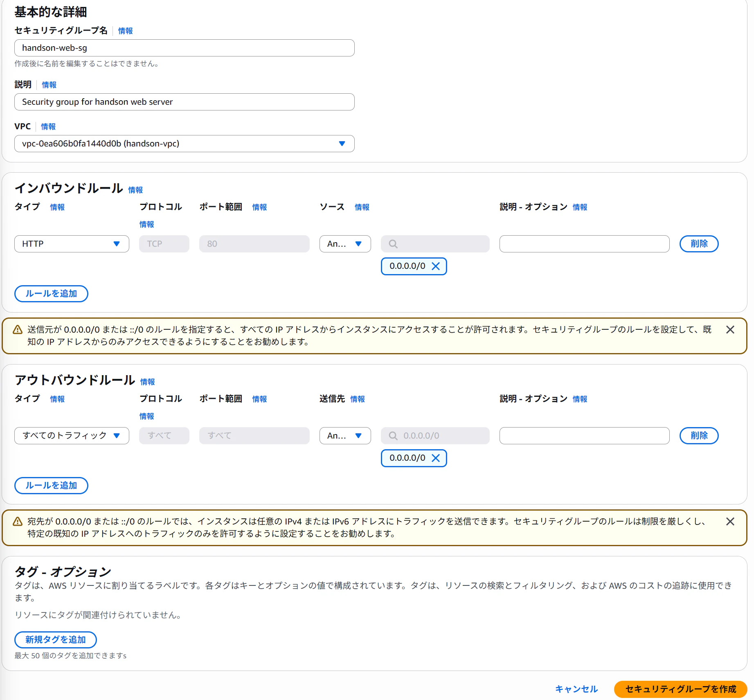The width and height of the screenshot is (754, 700).
Task: Open outbound type すべてのトラフィック dropdown
Action: coord(72,436)
